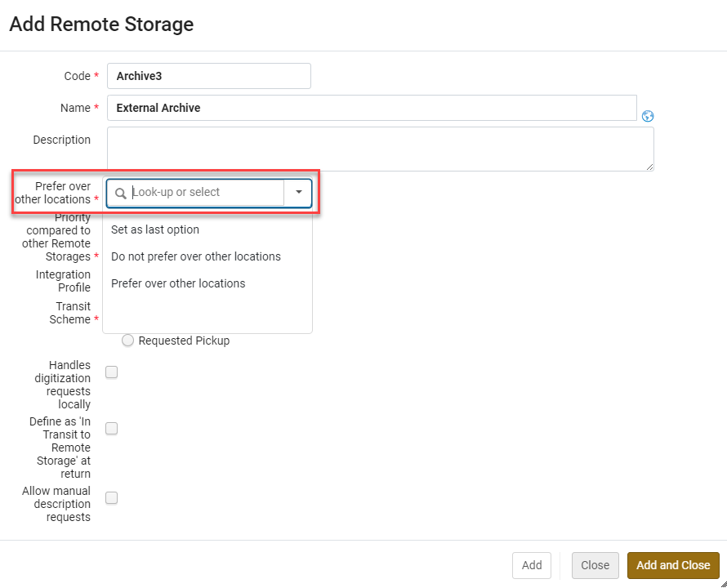Viewport: 727px width, 588px height.
Task: Click the magnifier icon in the look-up field
Action: pos(121,194)
